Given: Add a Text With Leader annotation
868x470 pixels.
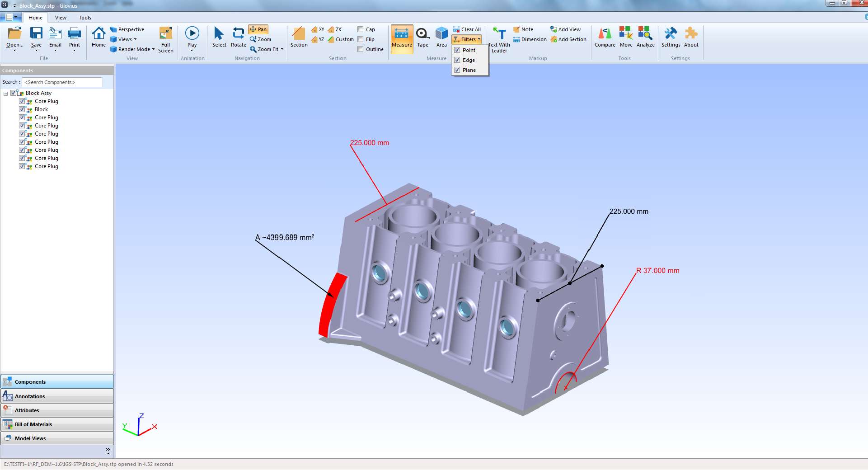Looking at the screenshot, I should pos(499,40).
